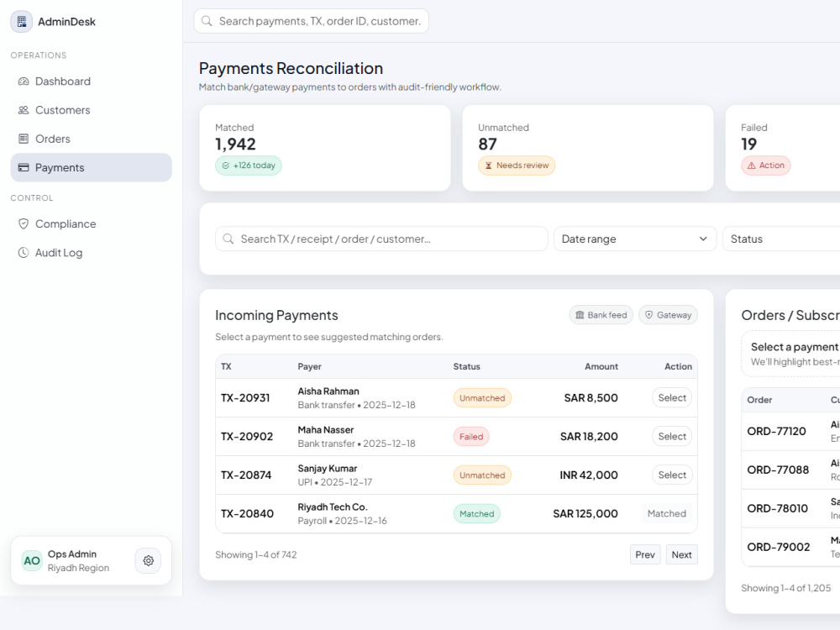The height and width of the screenshot is (630, 840).
Task: Click checkmark icon in +126 today badge
Action: point(225,165)
